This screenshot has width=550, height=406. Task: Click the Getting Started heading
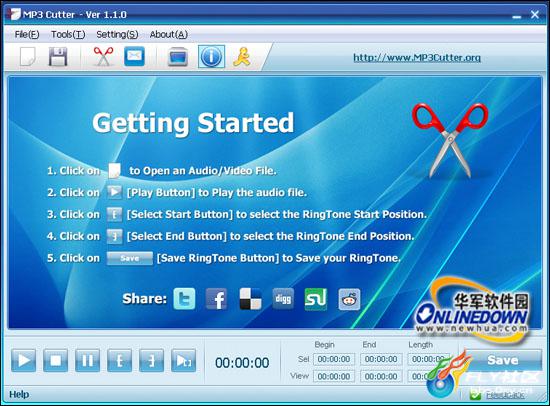pos(193,123)
